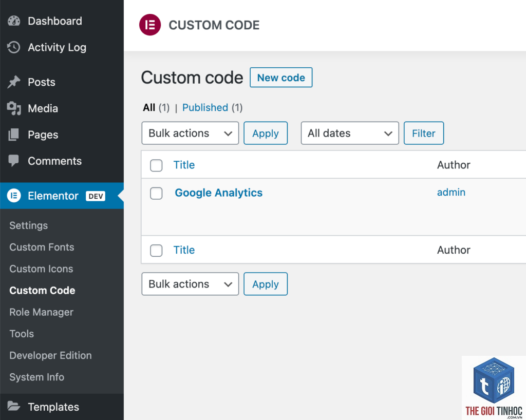Screen dimensions: 526x420
Task: Click the admin author link
Action: pos(451,192)
